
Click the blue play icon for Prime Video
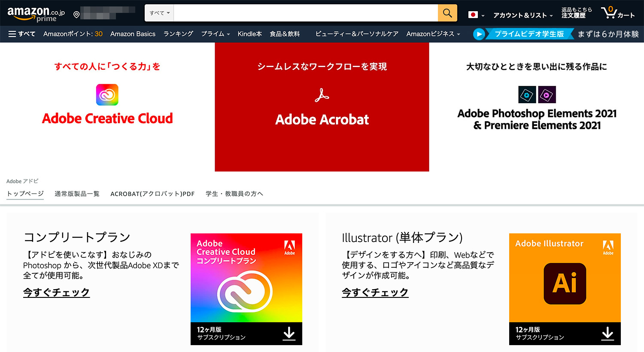pyautogui.click(x=479, y=34)
